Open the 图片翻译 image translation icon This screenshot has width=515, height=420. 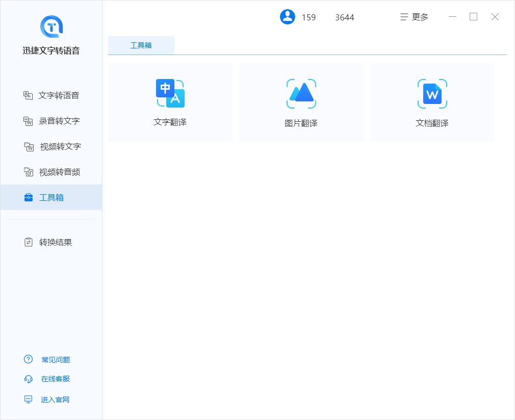(x=301, y=93)
